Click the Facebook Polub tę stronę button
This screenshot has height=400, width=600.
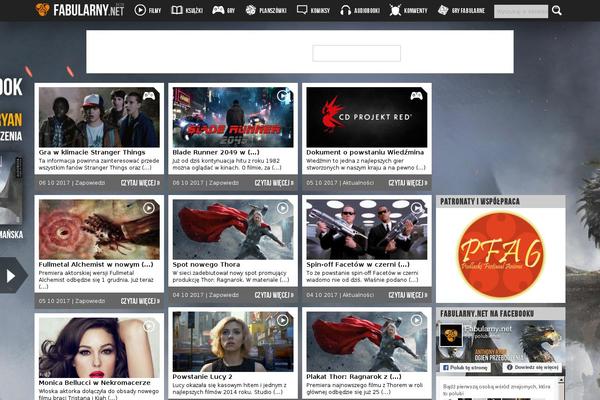point(465,368)
